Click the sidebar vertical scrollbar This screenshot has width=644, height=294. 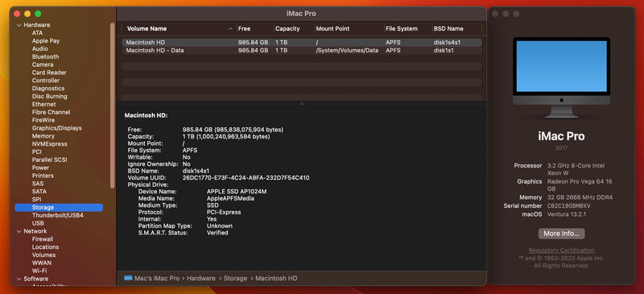pyautogui.click(x=112, y=106)
